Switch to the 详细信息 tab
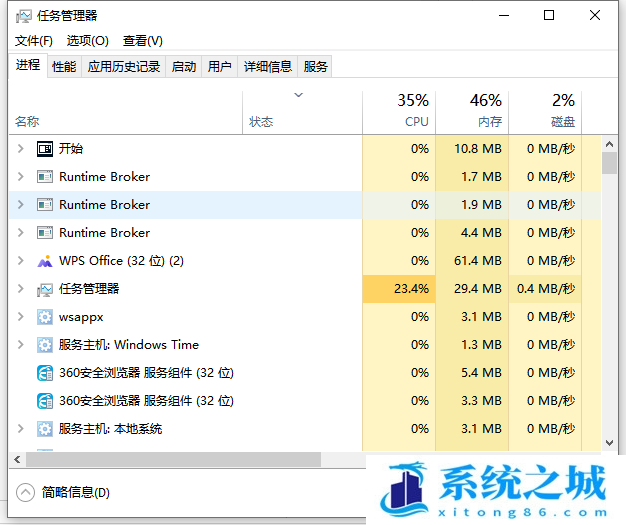 click(x=267, y=66)
